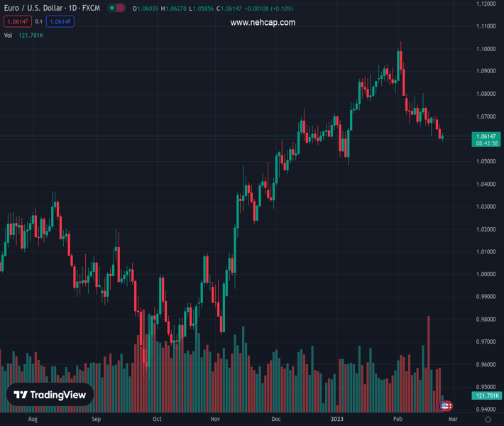Click the 2023 label on the time axis
This screenshot has width=504, height=426.
(336, 420)
